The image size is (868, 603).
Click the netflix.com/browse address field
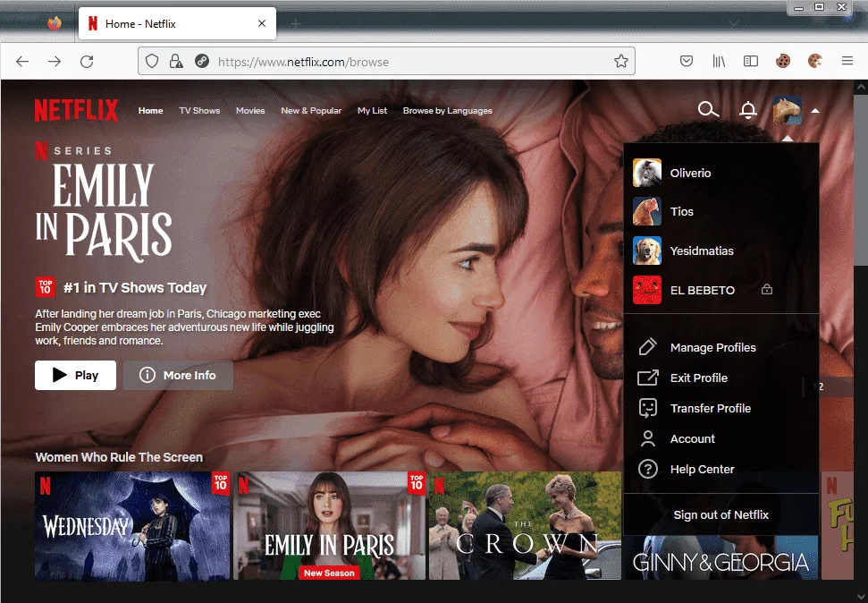386,62
